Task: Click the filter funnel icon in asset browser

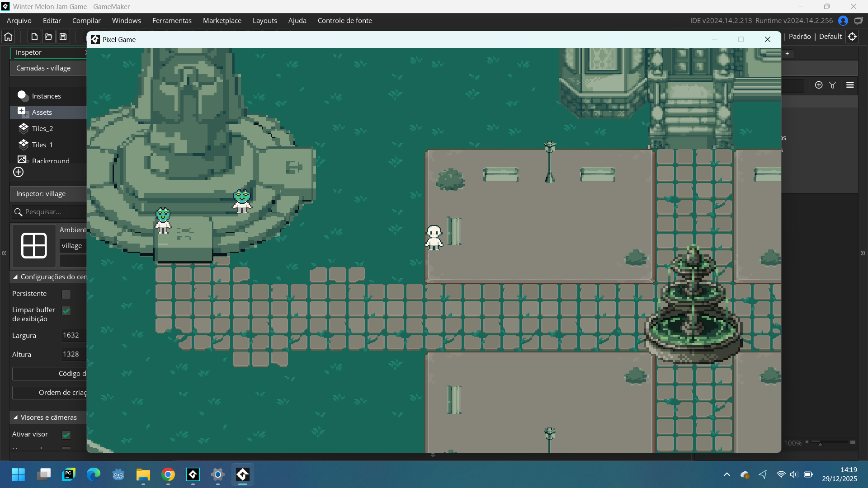Action: [832, 85]
